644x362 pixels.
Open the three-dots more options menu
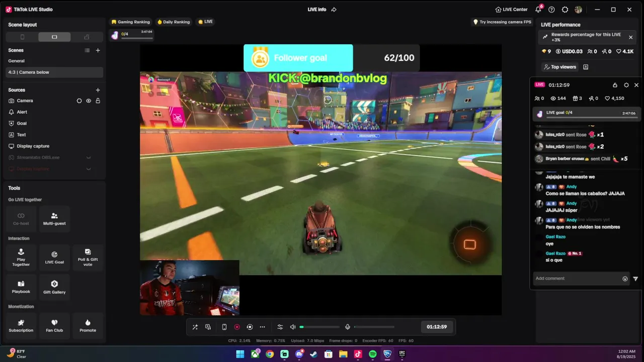pyautogui.click(x=262, y=327)
